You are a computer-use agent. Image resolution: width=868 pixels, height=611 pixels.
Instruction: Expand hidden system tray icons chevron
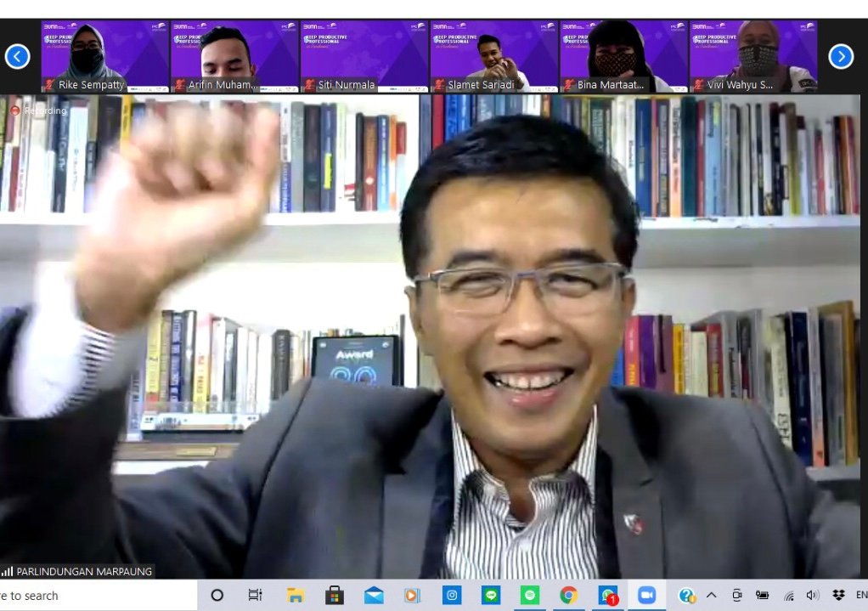[712, 596]
